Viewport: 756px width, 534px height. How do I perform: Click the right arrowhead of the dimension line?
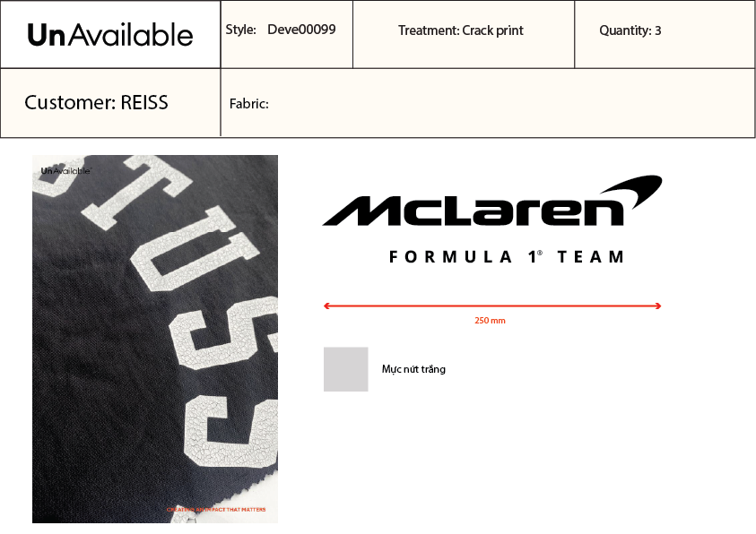(x=658, y=306)
